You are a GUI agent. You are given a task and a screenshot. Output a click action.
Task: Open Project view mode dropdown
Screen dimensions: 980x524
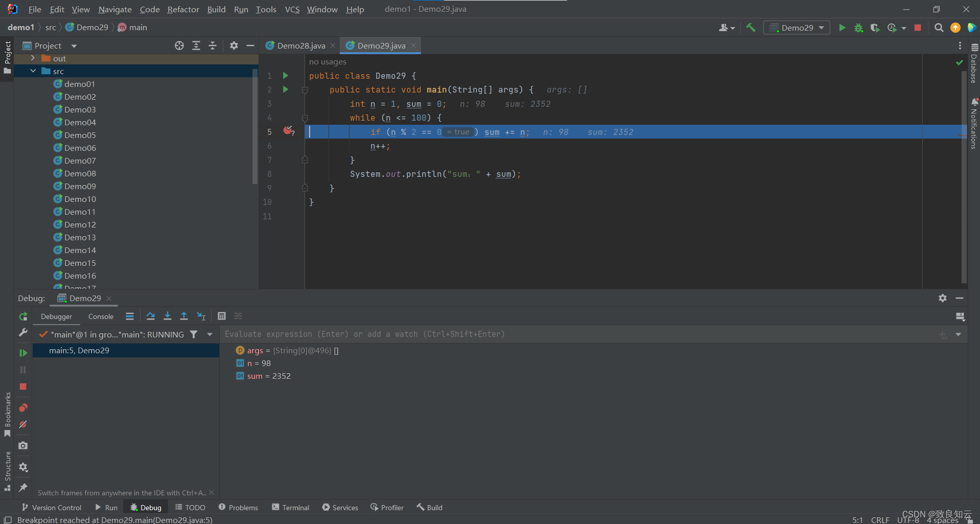pyautogui.click(x=74, y=46)
